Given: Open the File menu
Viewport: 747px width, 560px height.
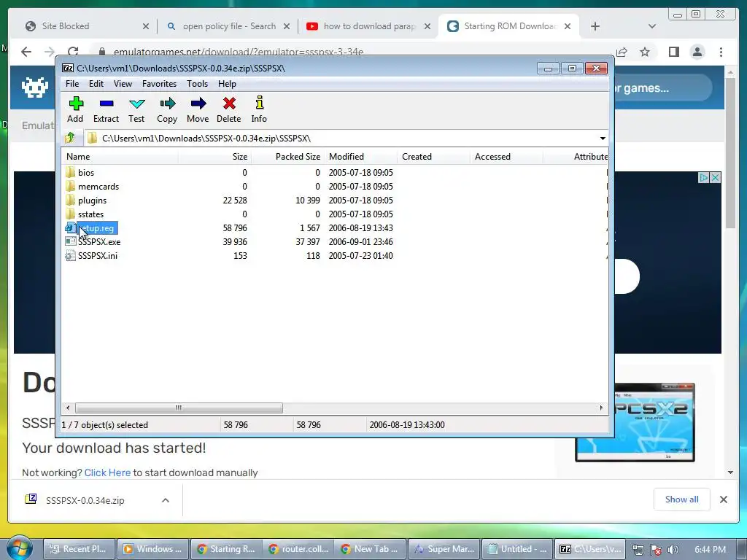Looking at the screenshot, I should (72, 84).
